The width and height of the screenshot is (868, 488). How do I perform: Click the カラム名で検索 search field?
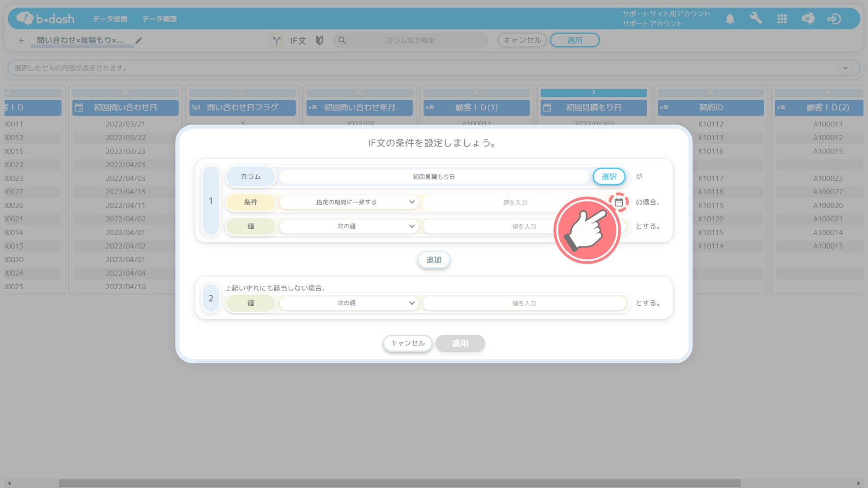pos(411,40)
